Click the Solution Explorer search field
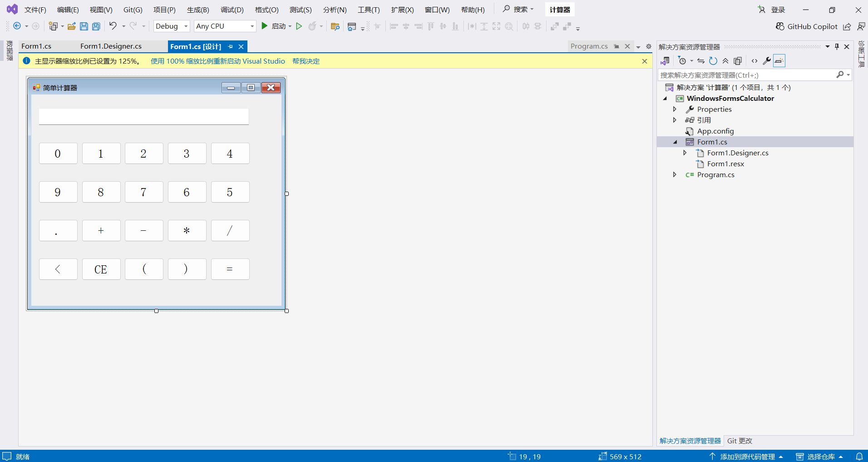The width and height of the screenshot is (868, 462). (x=747, y=75)
